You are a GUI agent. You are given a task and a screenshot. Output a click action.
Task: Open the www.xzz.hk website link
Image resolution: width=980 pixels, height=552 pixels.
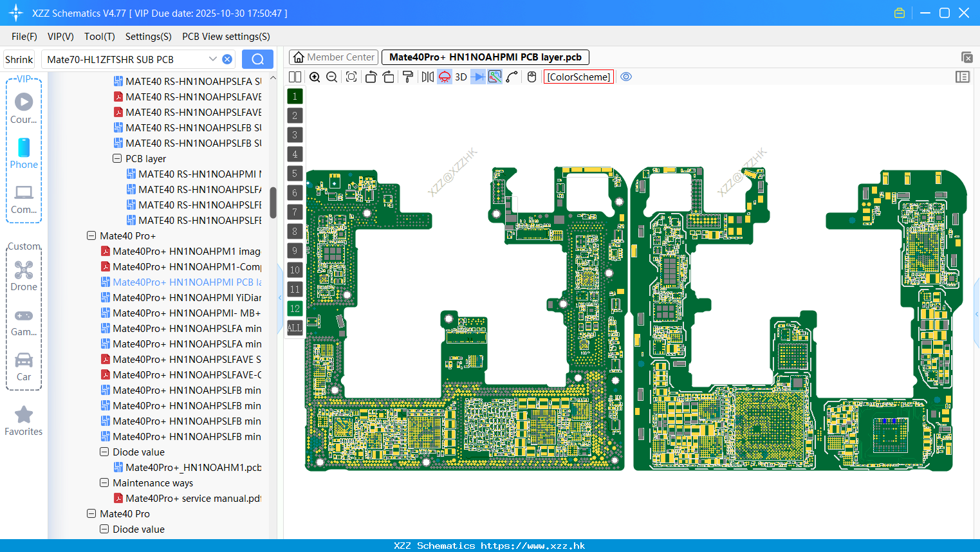coord(533,546)
